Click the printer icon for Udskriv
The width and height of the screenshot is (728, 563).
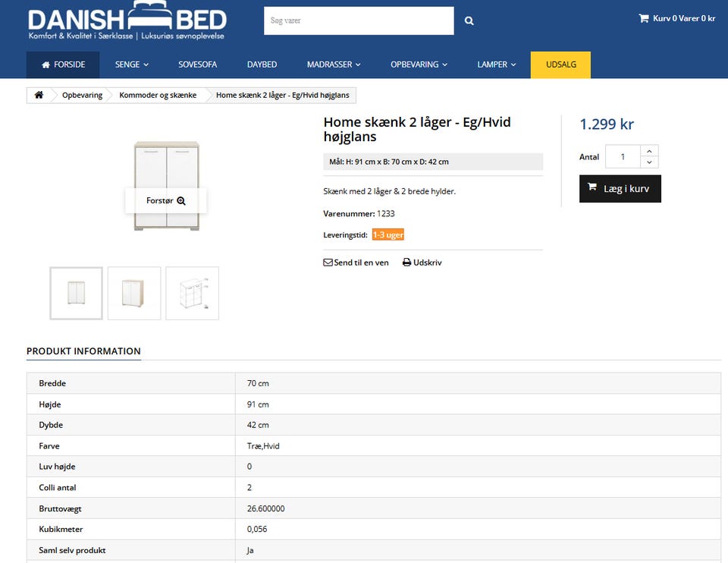(x=406, y=263)
